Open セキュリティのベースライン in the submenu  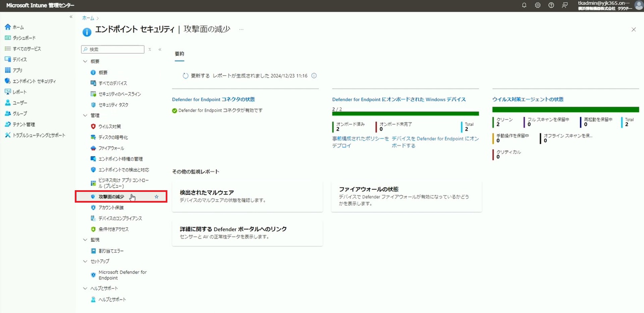(116, 94)
